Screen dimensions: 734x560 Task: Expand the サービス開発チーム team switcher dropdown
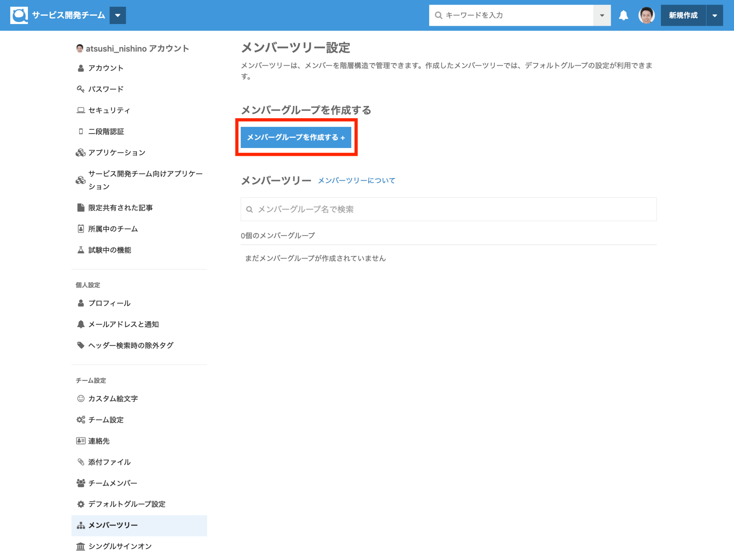tap(118, 15)
